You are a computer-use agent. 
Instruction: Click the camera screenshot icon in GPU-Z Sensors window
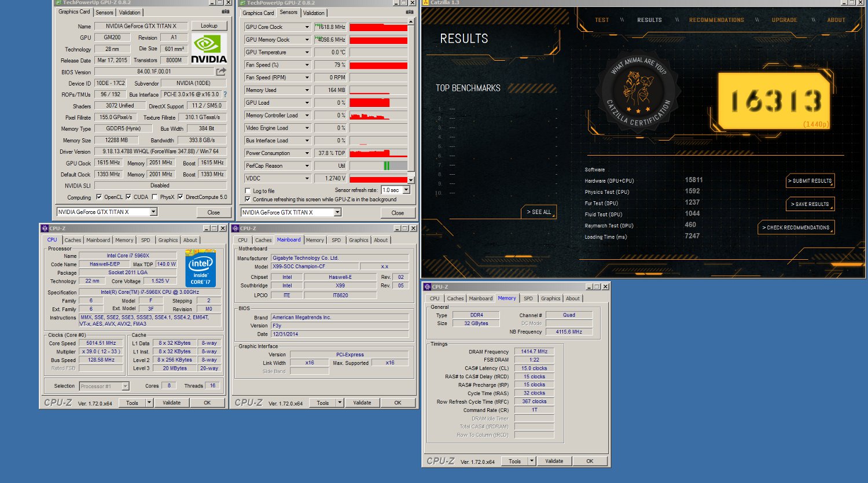tap(410, 12)
